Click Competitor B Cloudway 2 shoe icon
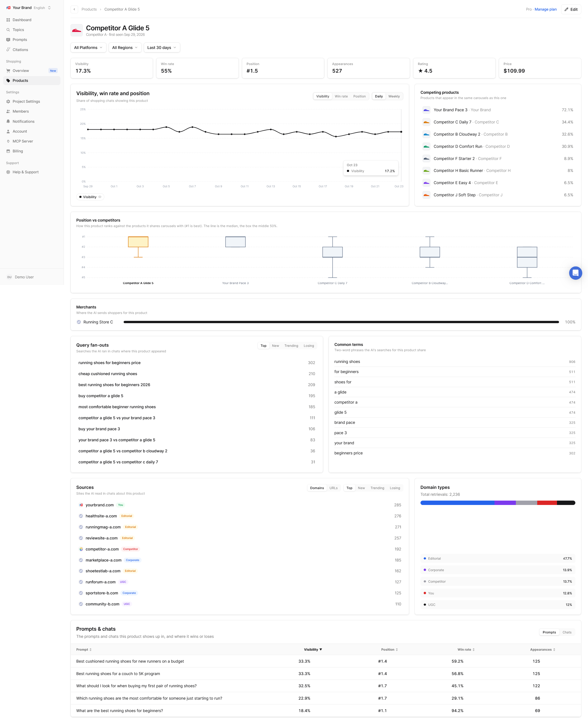This screenshot has height=724, width=588. point(426,134)
